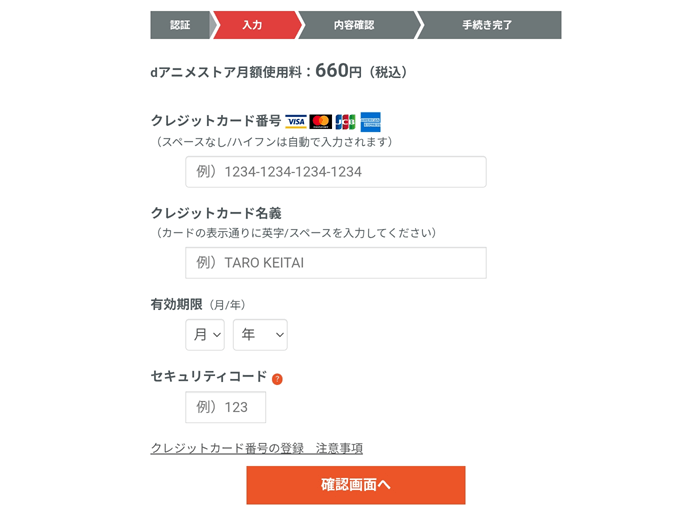Click the JCB card logo
This screenshot has width=692, height=508.
[x=345, y=122]
